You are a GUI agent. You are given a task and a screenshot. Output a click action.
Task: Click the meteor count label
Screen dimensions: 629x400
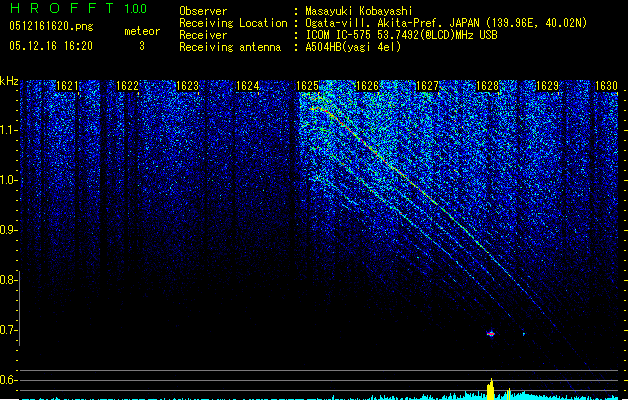tap(142, 31)
